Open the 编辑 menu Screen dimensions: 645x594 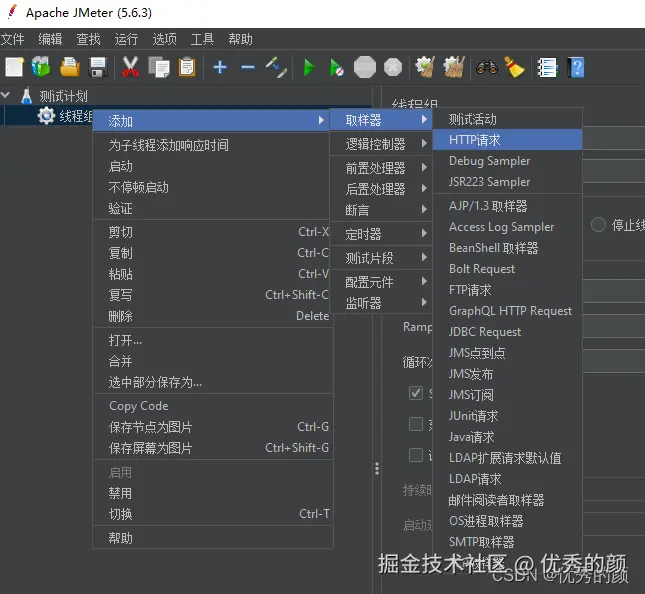pos(50,39)
